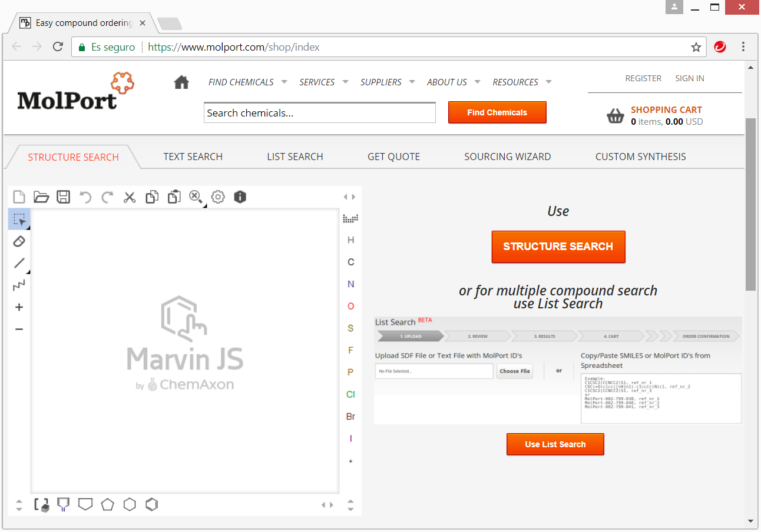Screen dimensions: 761x532
Task: Select the STRUCTURE SEARCH tab
Action: tap(74, 157)
